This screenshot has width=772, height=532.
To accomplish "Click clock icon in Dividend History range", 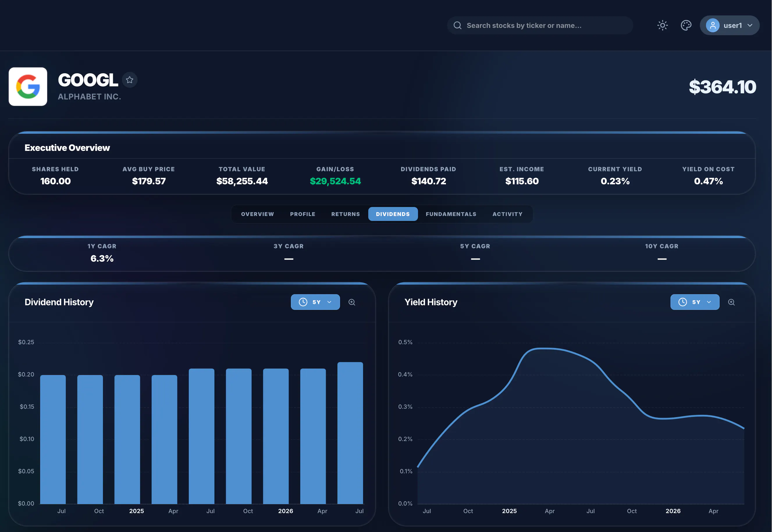I will pos(303,302).
